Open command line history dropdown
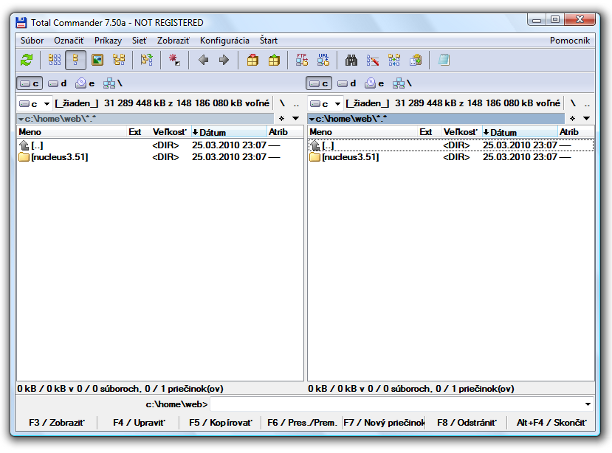Screen dimensions: 612x453 [588, 404]
